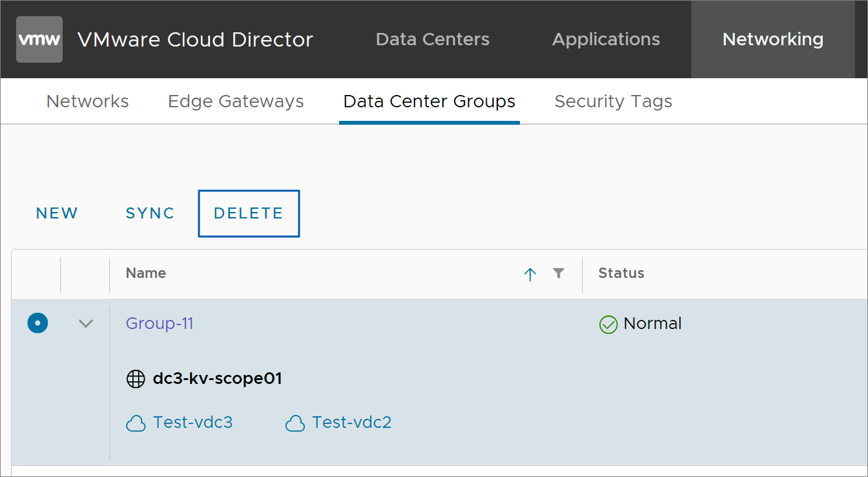Select the Data Center Groups tab
Screen dimensions: 868x477
pyautogui.click(x=429, y=101)
